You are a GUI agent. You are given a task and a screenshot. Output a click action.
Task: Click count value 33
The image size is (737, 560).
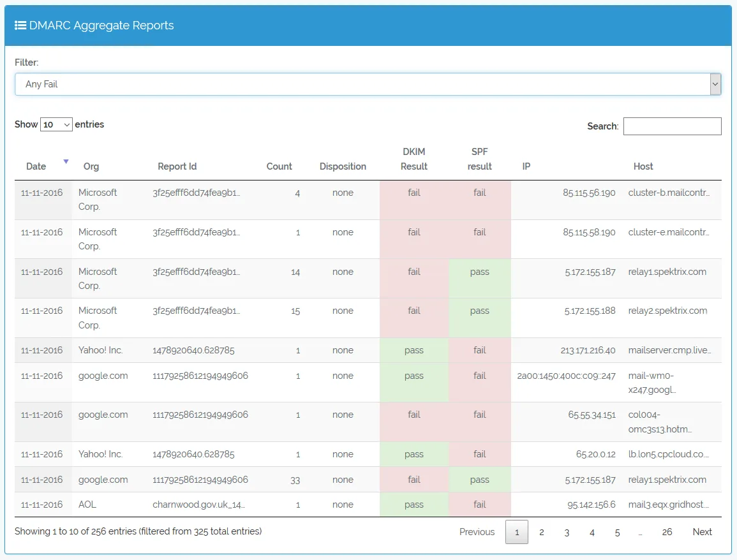[295, 480]
